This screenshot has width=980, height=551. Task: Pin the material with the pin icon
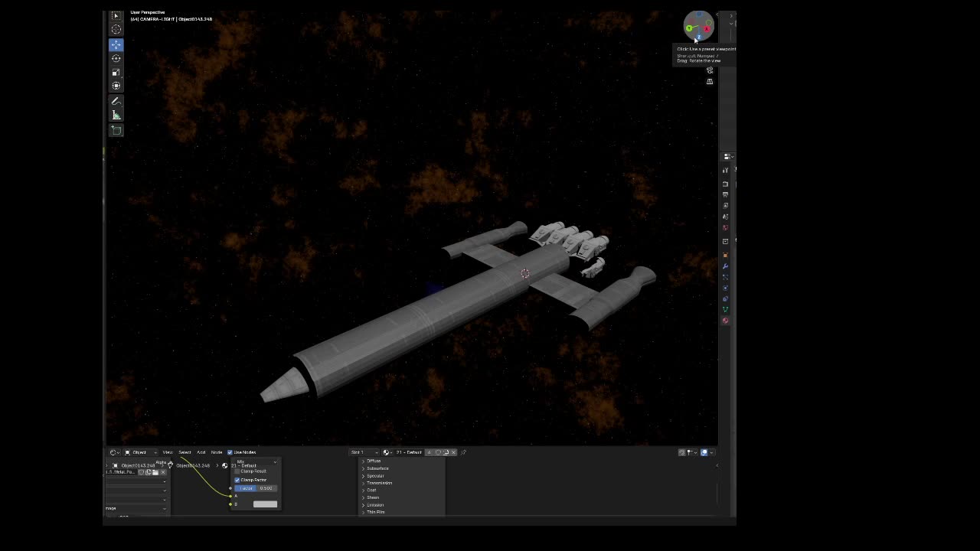[463, 452]
